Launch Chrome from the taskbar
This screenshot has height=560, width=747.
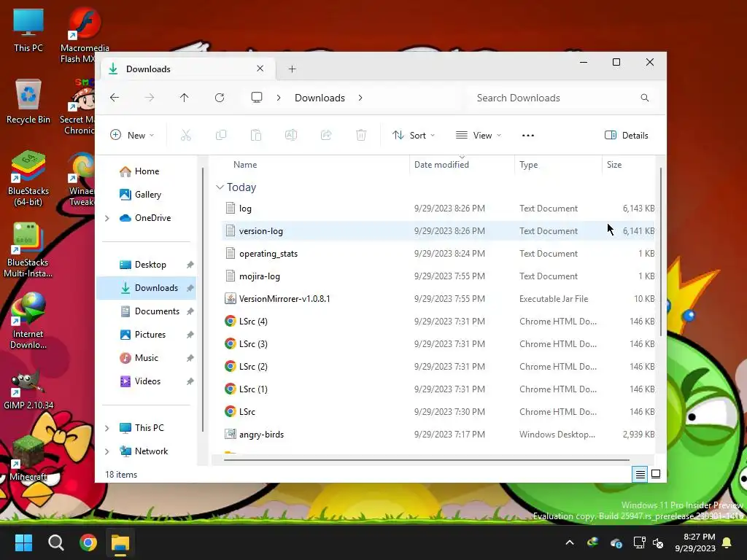click(88, 542)
